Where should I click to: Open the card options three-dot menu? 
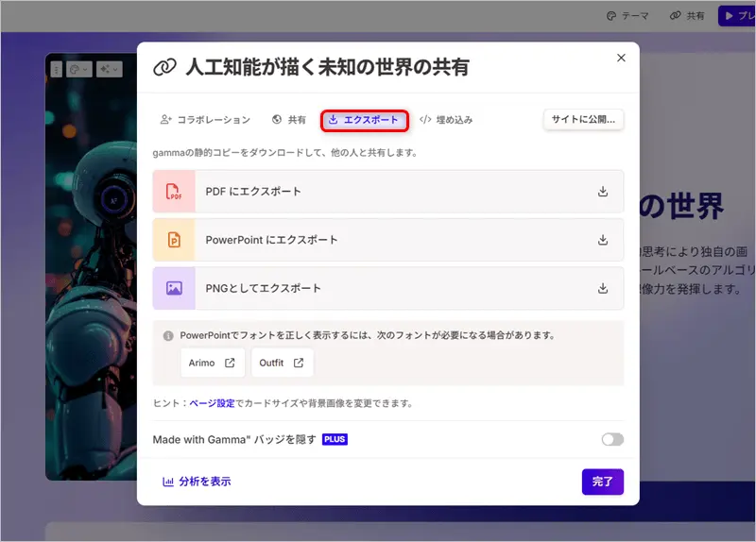(x=56, y=70)
